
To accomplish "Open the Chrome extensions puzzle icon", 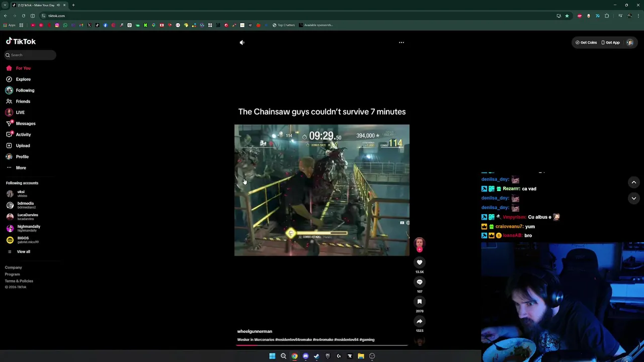I will tap(607, 16).
